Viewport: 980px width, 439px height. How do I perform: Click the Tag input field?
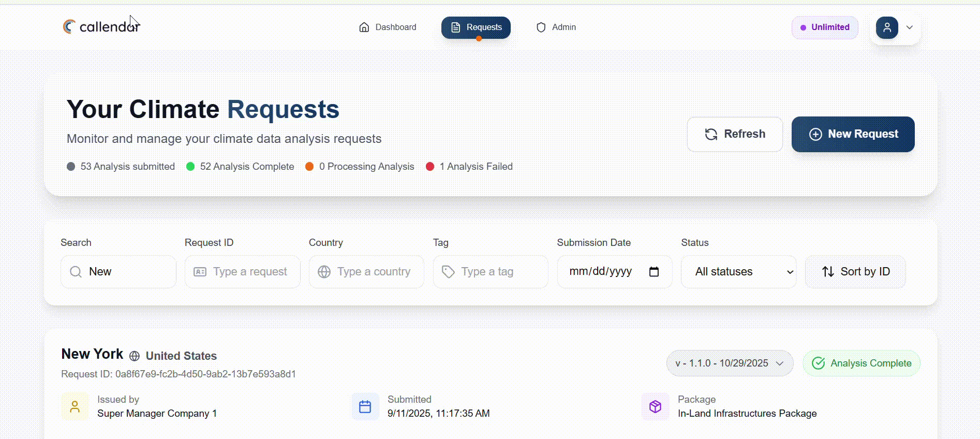[x=491, y=272]
